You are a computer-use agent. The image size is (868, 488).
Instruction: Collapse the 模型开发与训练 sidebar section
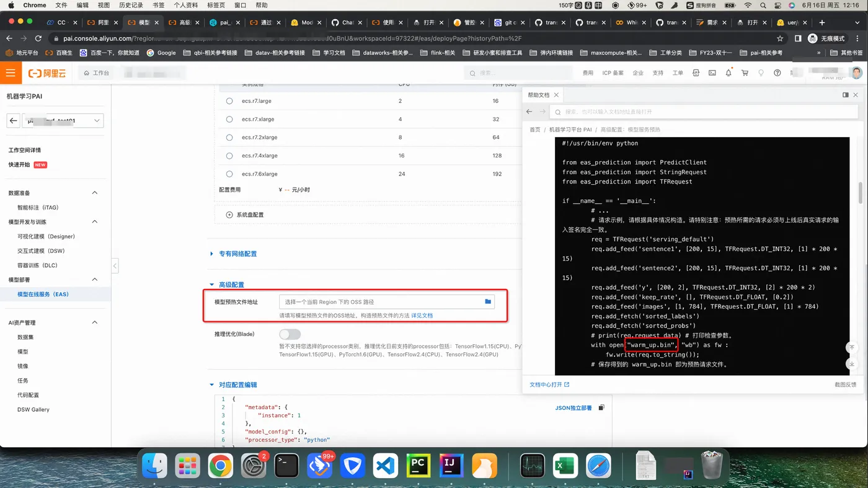coord(95,222)
